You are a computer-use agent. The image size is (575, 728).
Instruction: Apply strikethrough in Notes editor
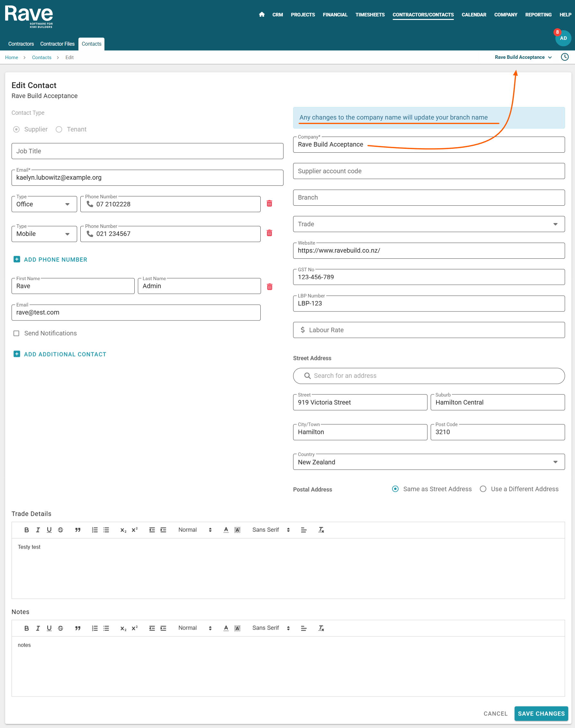(61, 628)
